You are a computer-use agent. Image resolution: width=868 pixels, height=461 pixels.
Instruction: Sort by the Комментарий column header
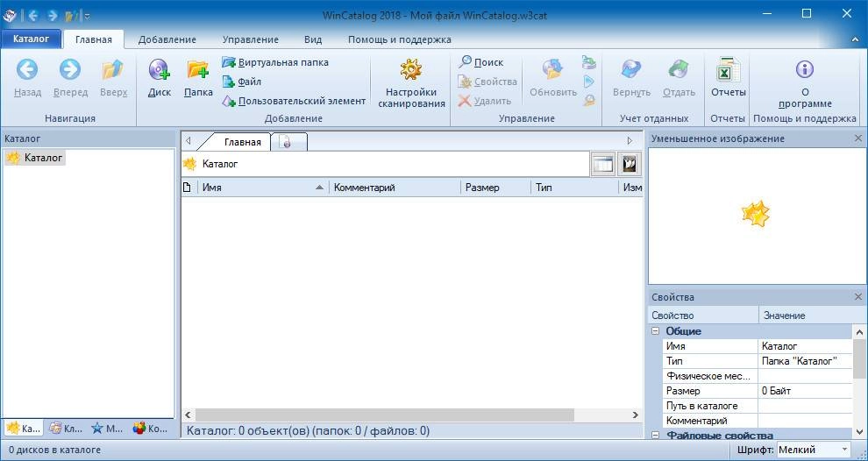pos(395,188)
